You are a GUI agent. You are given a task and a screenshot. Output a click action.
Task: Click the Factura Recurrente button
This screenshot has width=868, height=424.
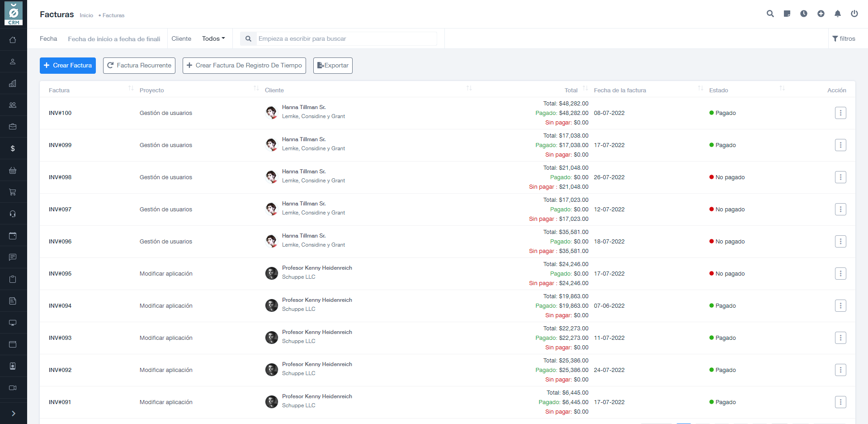139,66
